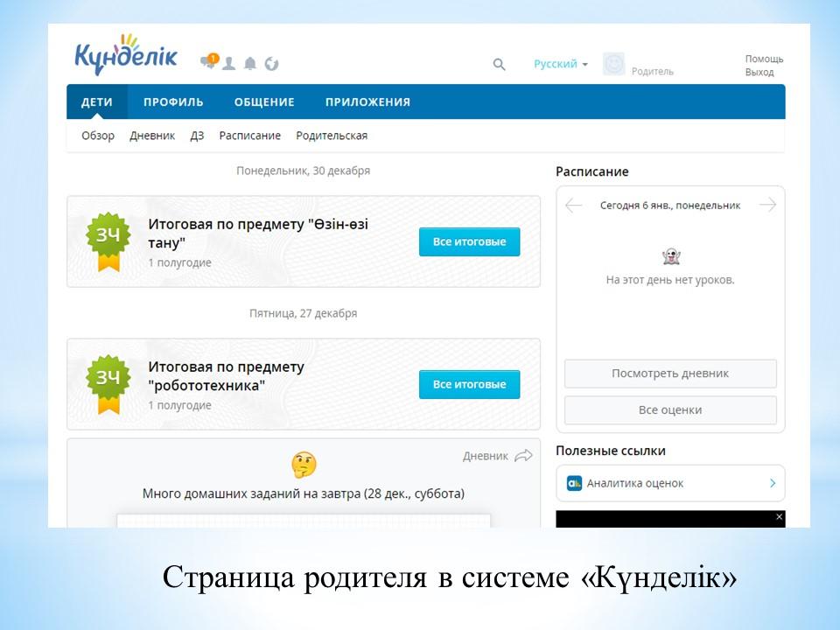Click the Помощь link

(x=764, y=59)
